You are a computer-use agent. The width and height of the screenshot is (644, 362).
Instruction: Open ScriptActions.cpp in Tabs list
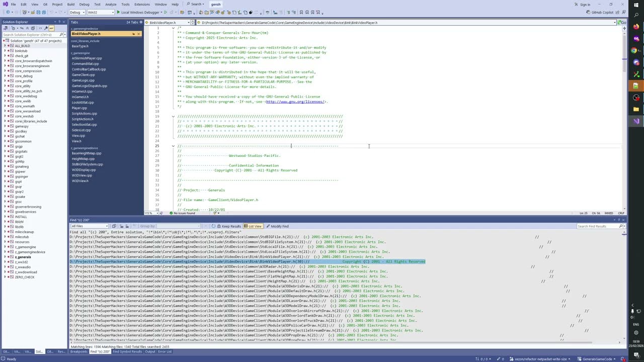[84, 114]
